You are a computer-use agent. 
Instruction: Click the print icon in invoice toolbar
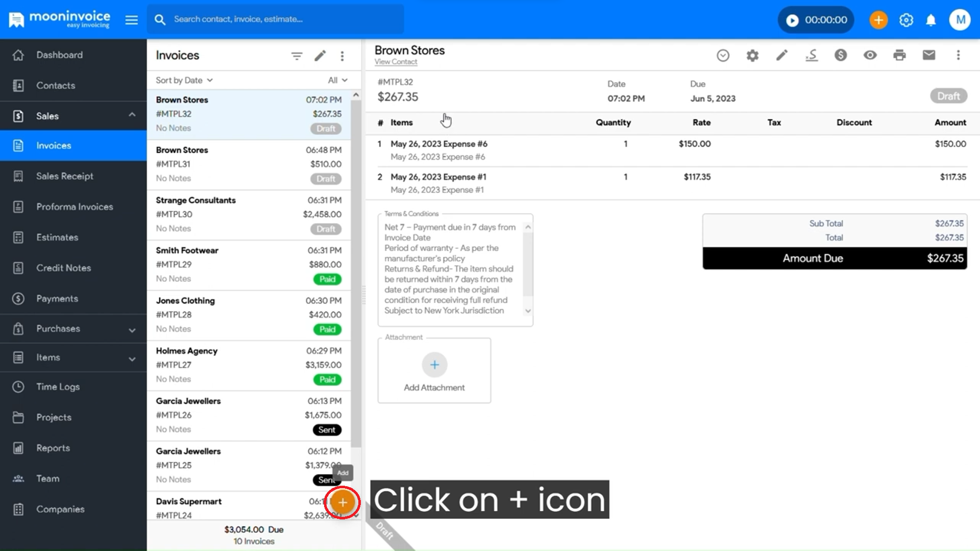click(x=899, y=55)
